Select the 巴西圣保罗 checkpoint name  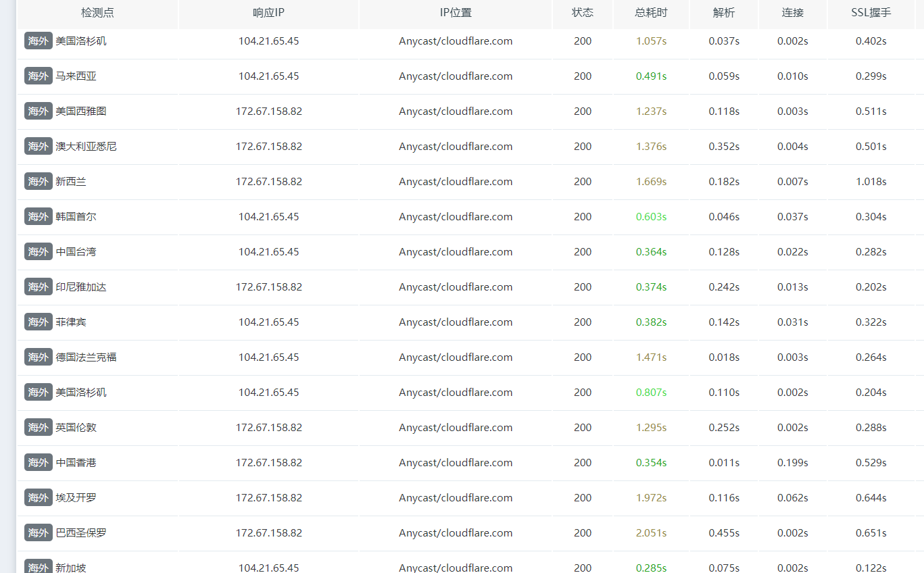(x=81, y=533)
